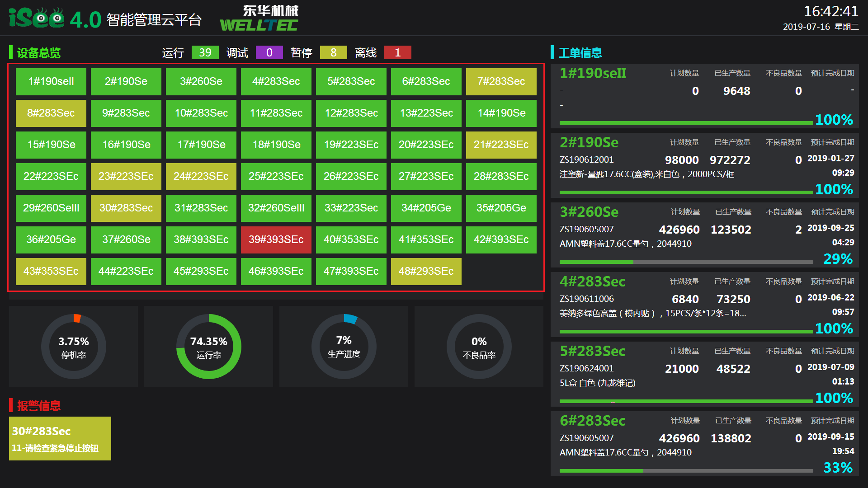
Task: Filter by paused status count 8
Action: pyautogui.click(x=333, y=53)
